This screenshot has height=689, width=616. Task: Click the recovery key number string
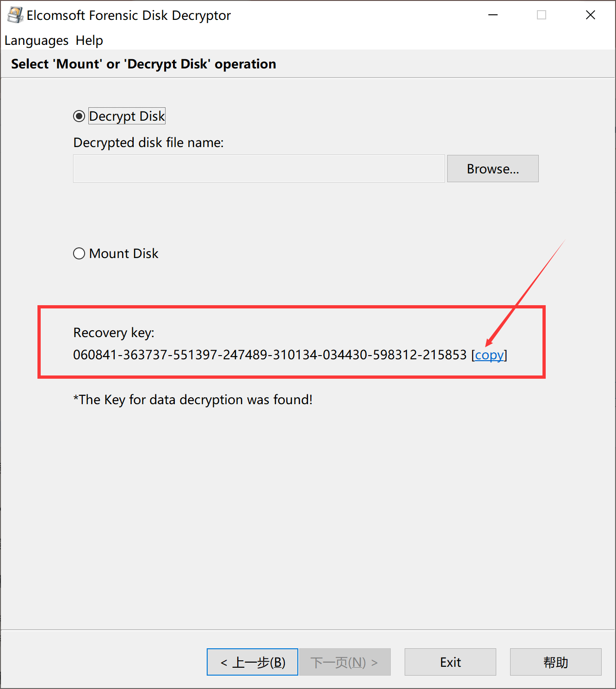pos(270,355)
